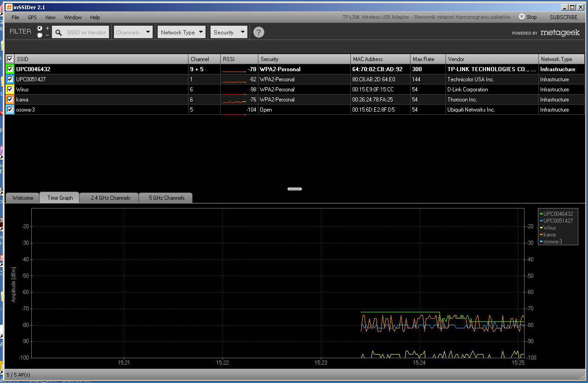The height and width of the screenshot is (383, 588).
Task: Click MAC address 00:26:24:78:FA:25
Action: click(x=372, y=100)
